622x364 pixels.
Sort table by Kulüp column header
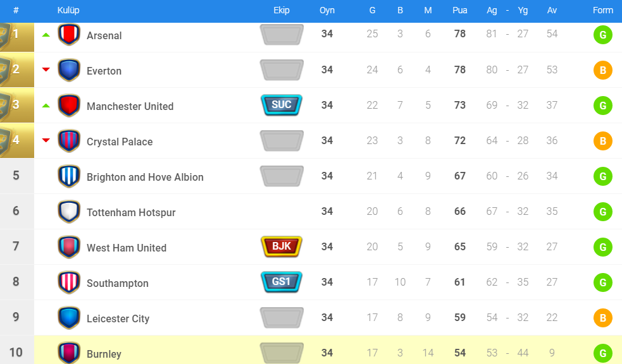[68, 10]
